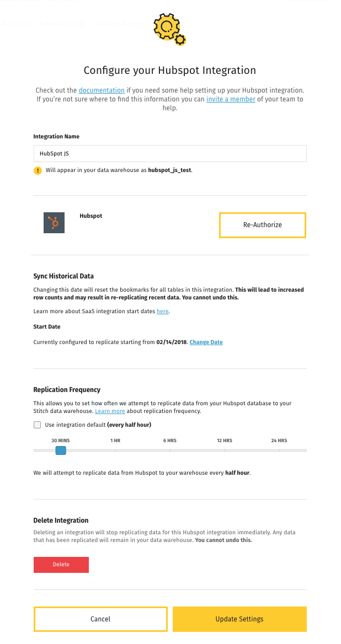Screen dimensions: 341x644
Task: Click the Change Date link
Action: pyautogui.click(x=206, y=342)
